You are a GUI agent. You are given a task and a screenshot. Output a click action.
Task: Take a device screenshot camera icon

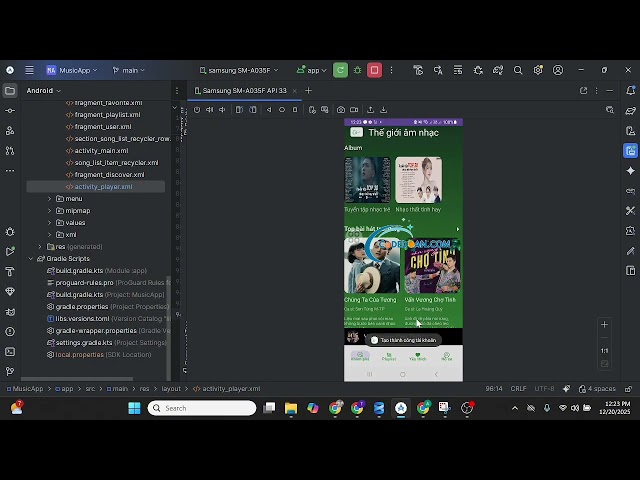[341, 110]
